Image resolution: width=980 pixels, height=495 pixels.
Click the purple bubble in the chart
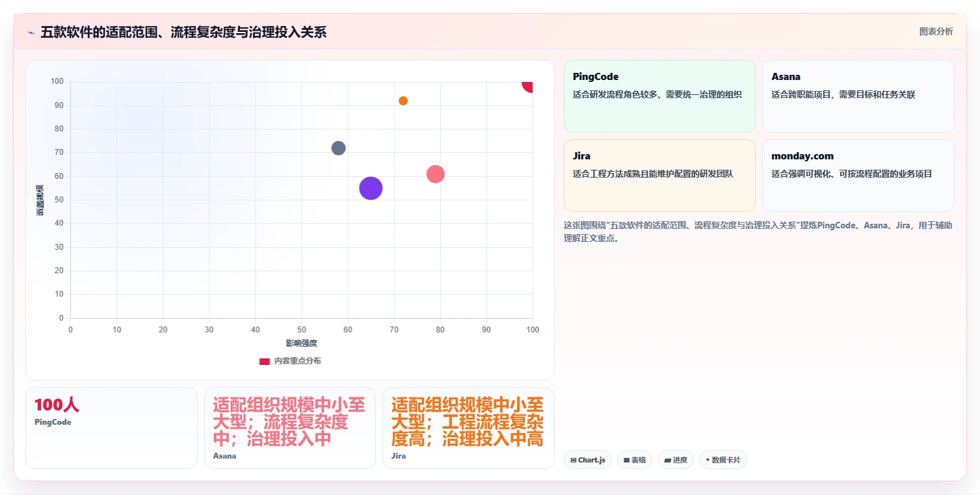click(371, 188)
